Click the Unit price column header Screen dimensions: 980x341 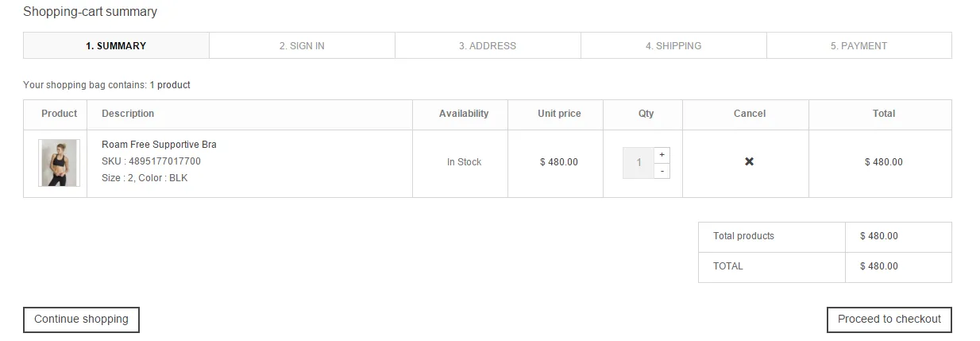point(559,114)
